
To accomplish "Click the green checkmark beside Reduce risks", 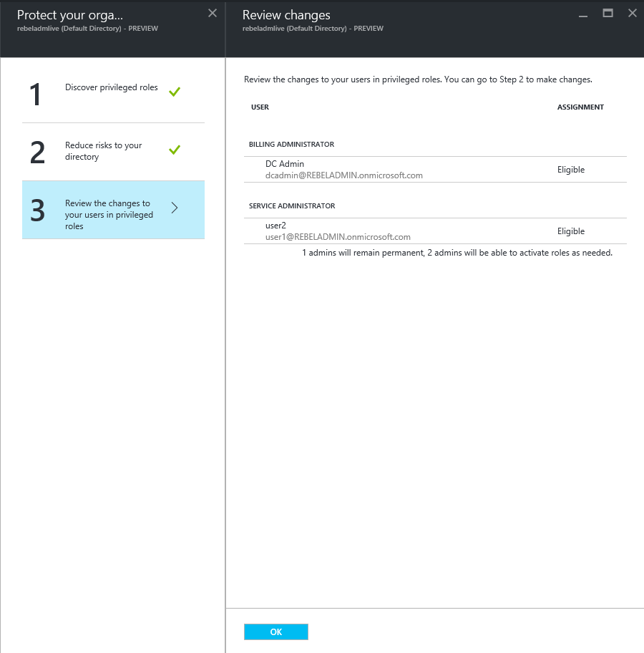I will coord(175,149).
